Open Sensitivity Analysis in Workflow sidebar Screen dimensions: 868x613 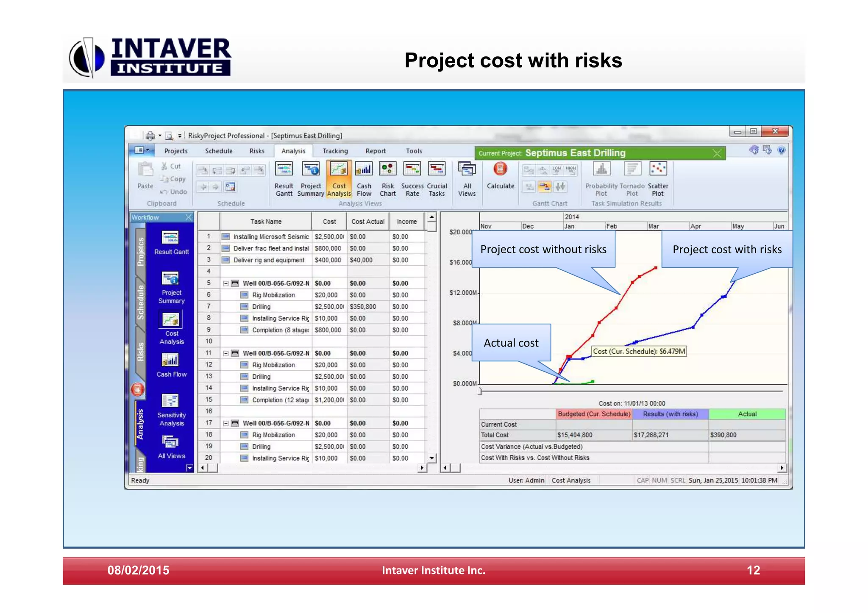pyautogui.click(x=171, y=410)
